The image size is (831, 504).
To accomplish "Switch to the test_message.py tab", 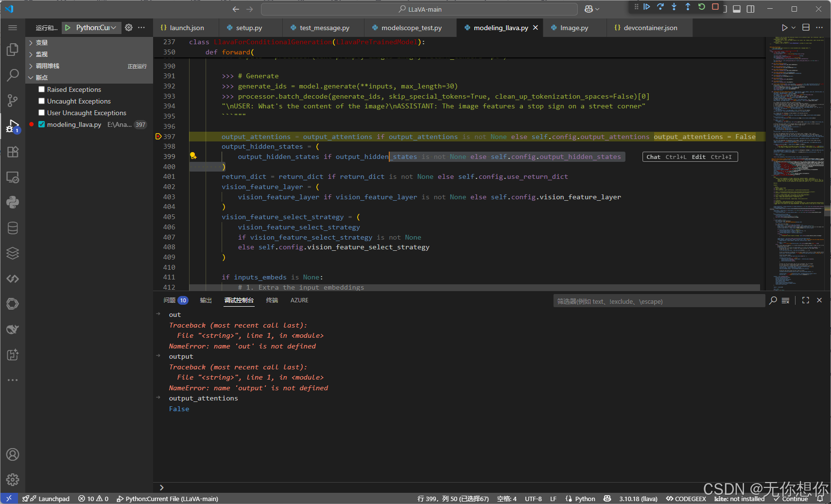I will [324, 28].
